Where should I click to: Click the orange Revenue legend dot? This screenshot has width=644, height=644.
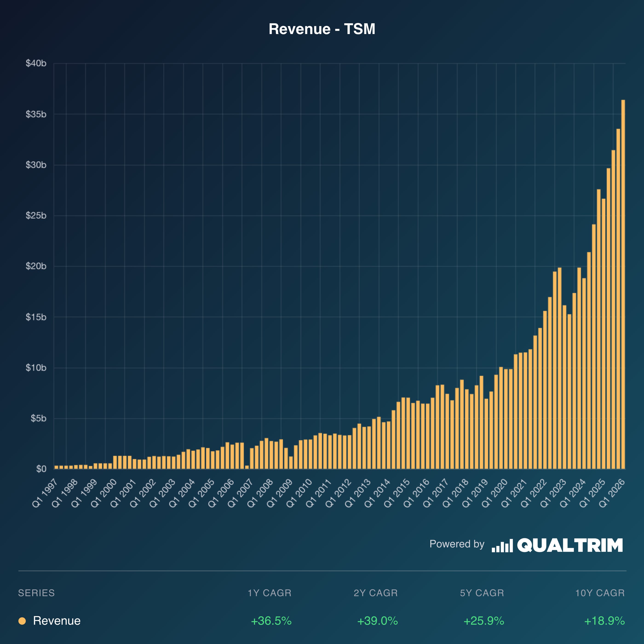[x=22, y=621]
